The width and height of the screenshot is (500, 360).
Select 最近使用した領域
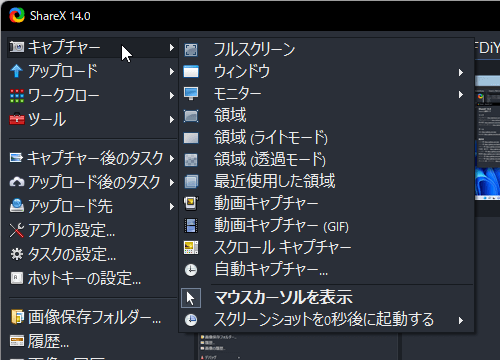pos(327,182)
